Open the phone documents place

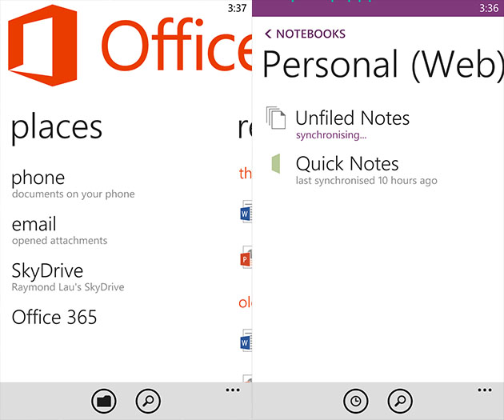point(74,185)
